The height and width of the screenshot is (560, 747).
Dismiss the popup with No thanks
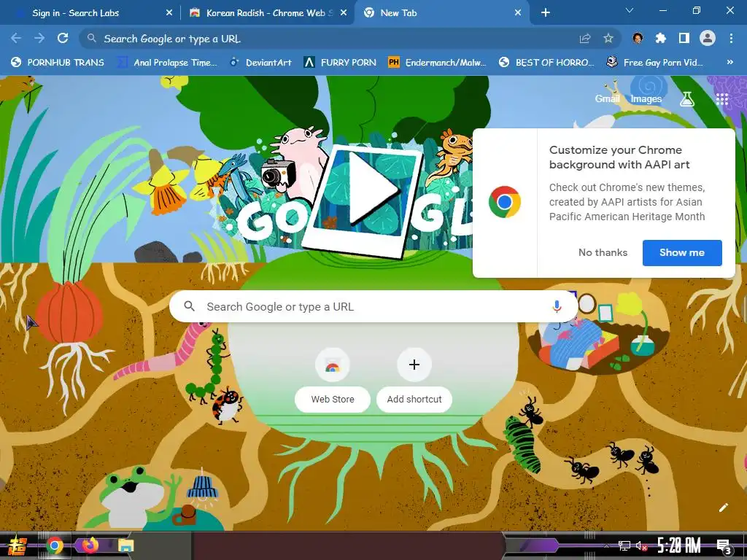coord(603,252)
